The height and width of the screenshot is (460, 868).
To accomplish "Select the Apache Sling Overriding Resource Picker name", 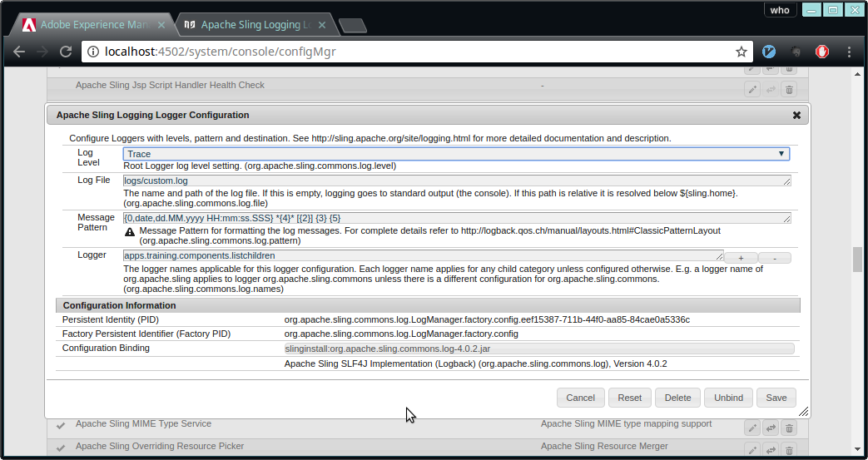I will (160, 446).
